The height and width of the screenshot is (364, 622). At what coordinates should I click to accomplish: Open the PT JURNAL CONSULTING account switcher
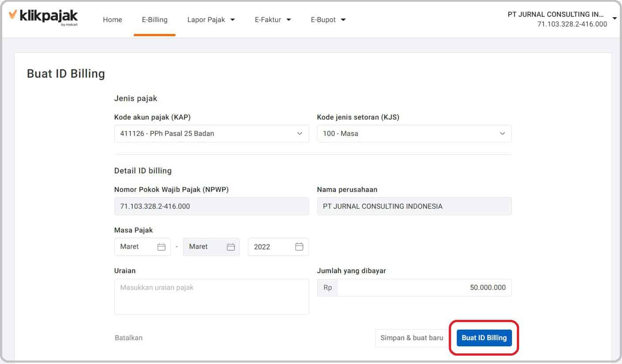pos(562,19)
